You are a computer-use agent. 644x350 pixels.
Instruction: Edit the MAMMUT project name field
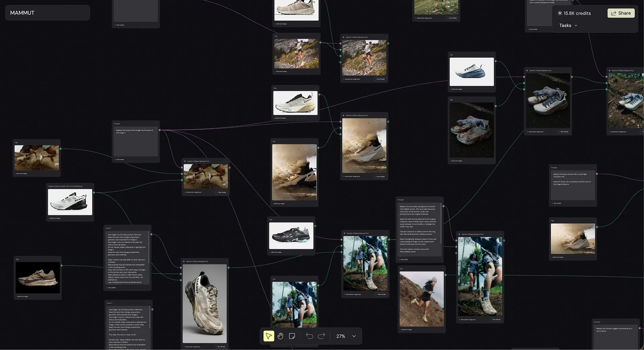click(47, 13)
